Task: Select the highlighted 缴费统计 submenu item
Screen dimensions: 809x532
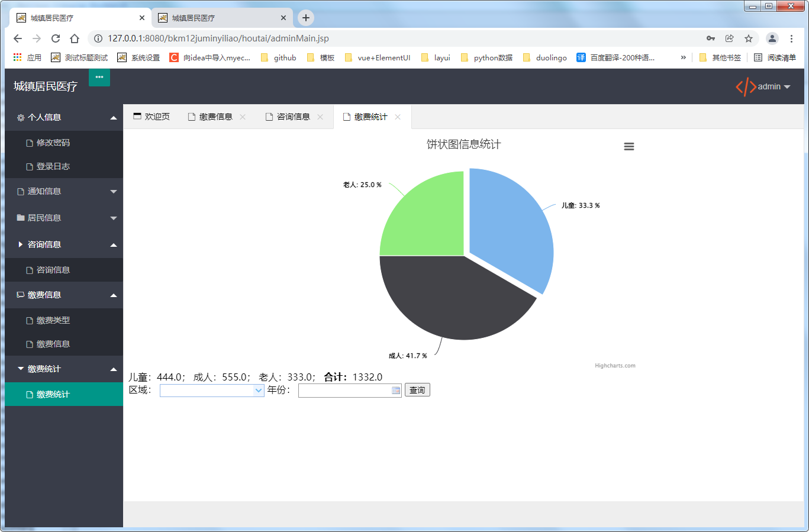Action: click(x=64, y=394)
